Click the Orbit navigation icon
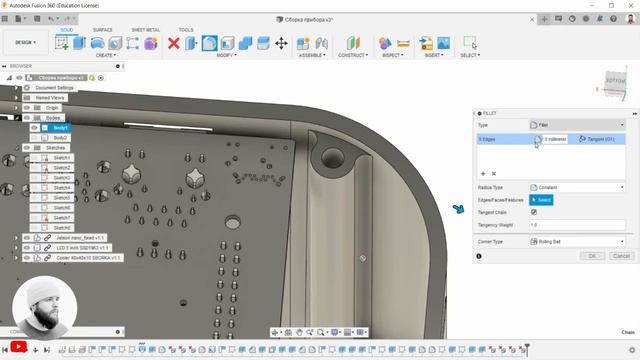 click(x=275, y=332)
